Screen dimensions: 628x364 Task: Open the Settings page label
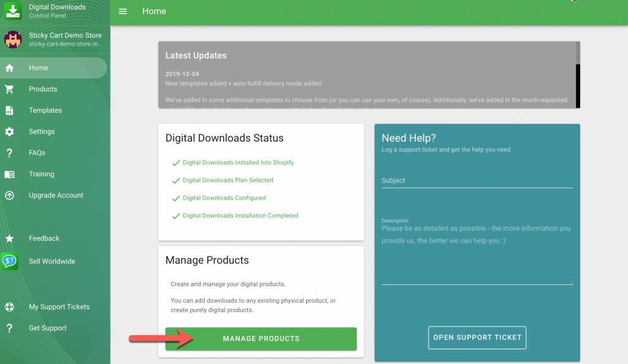click(42, 132)
